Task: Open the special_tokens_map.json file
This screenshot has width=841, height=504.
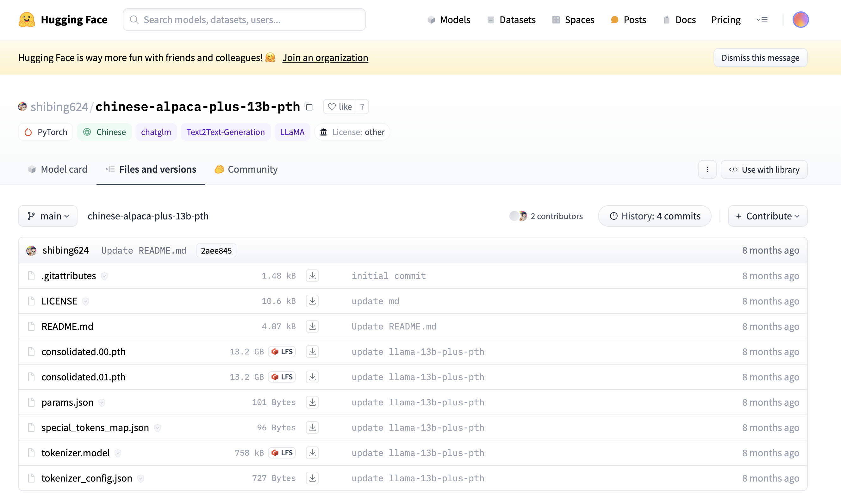Action: (x=95, y=427)
